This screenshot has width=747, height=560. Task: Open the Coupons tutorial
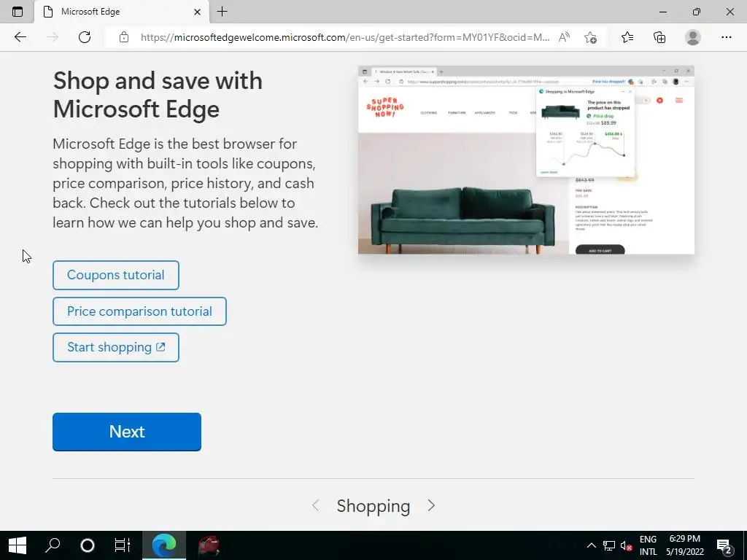coord(116,275)
